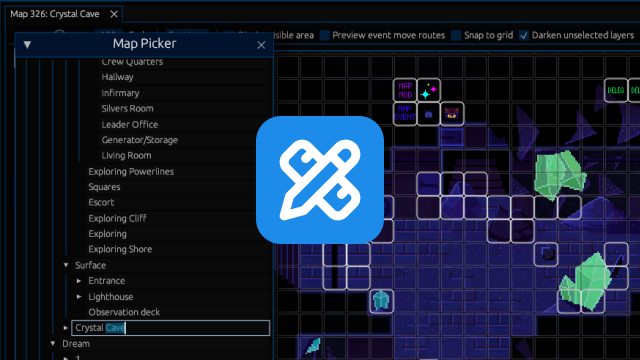Select the Dream folder label
This screenshot has height=360, width=640.
pyautogui.click(x=76, y=344)
